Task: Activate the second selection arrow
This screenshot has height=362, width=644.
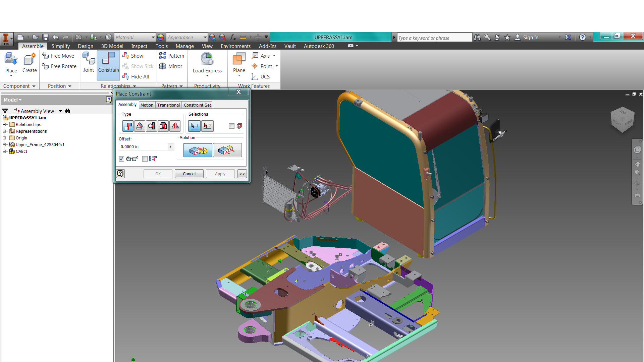Action: pyautogui.click(x=207, y=126)
